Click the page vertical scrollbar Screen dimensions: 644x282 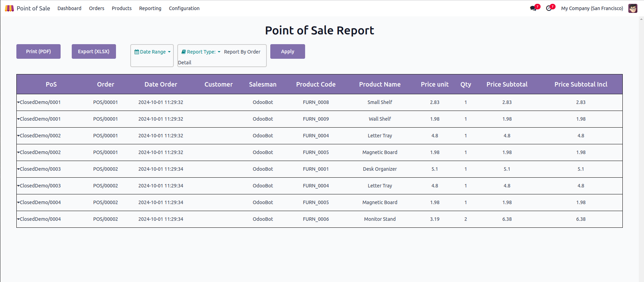pos(641,139)
